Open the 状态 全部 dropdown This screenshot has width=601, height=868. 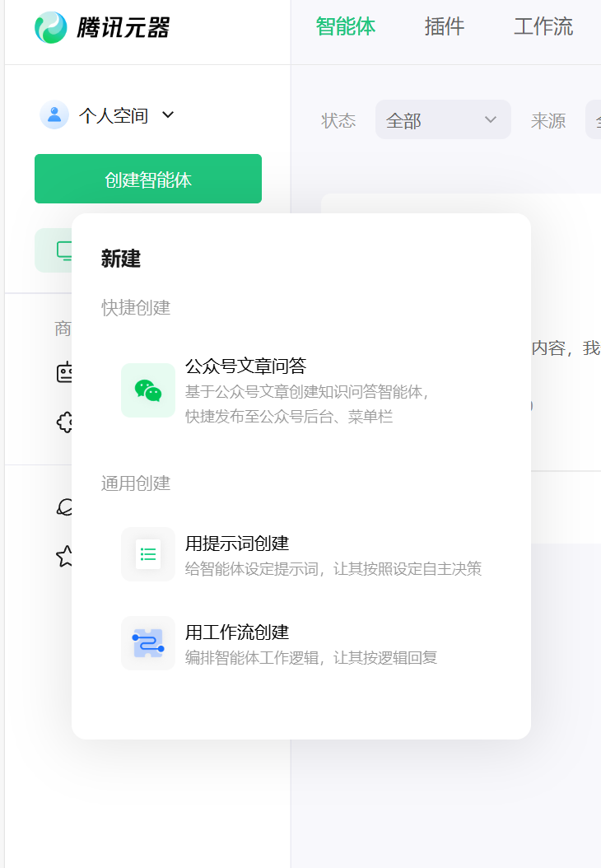[443, 119]
